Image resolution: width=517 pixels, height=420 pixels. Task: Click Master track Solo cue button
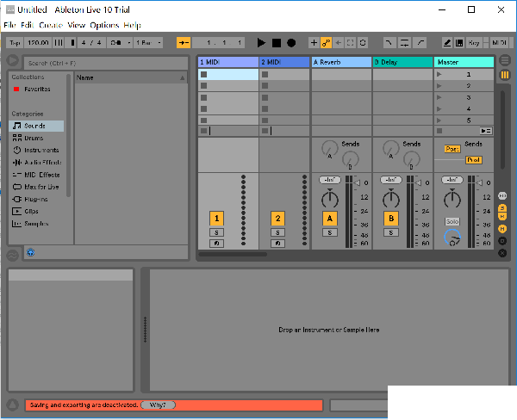tap(452, 222)
